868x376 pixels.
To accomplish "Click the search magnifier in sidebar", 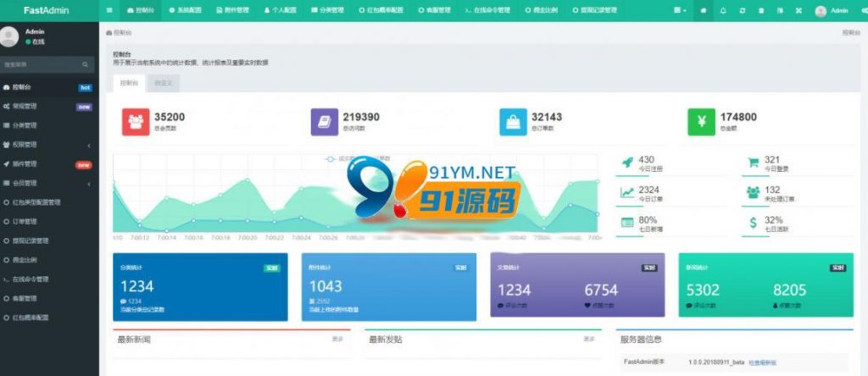I will (x=86, y=64).
